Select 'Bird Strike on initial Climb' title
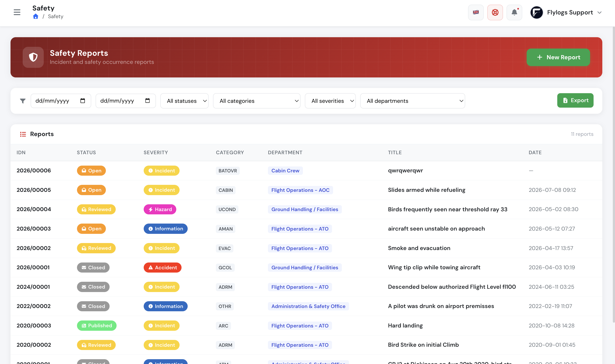 (423, 345)
